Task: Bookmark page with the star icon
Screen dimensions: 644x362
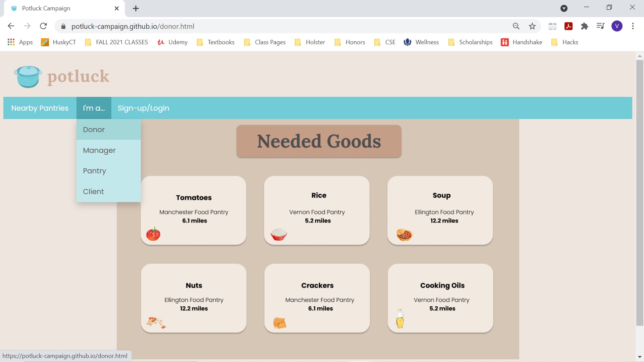Action: (532, 26)
